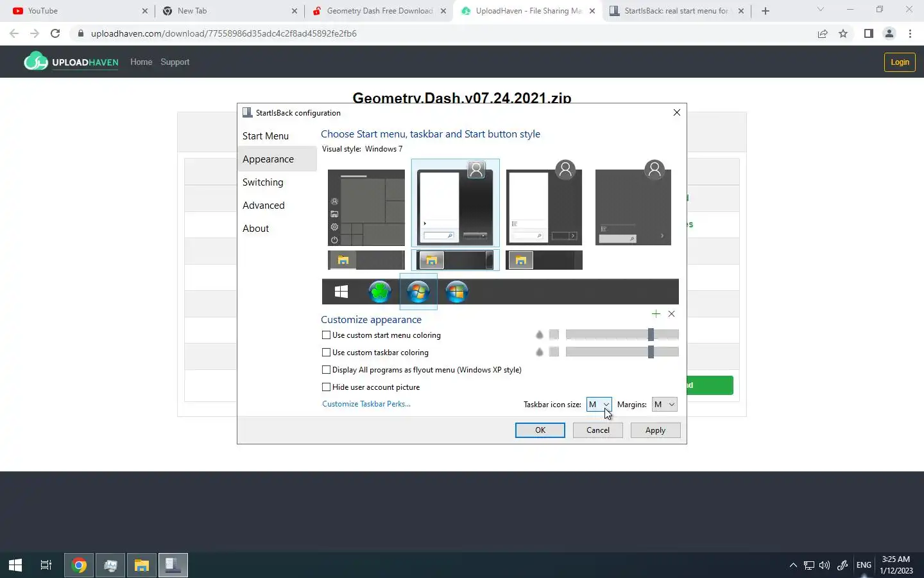Remove the custom start button image
Viewport: 924px width, 578px height.
671,314
